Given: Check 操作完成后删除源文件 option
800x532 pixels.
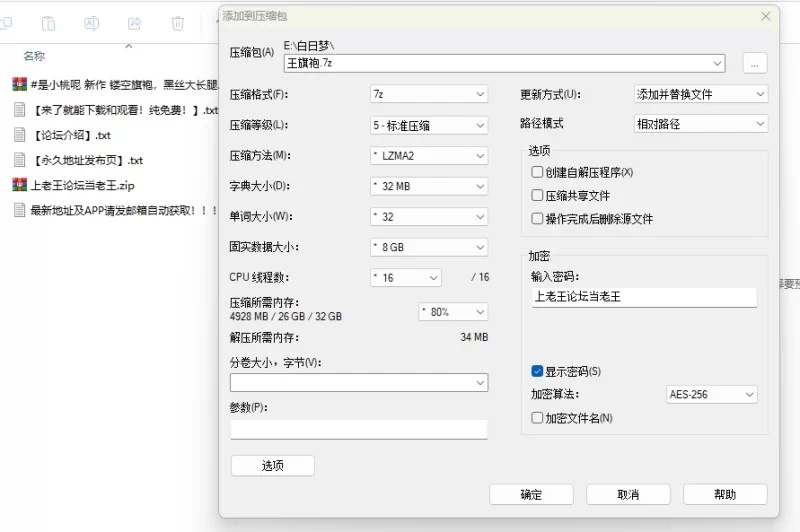Looking at the screenshot, I should pyautogui.click(x=537, y=219).
